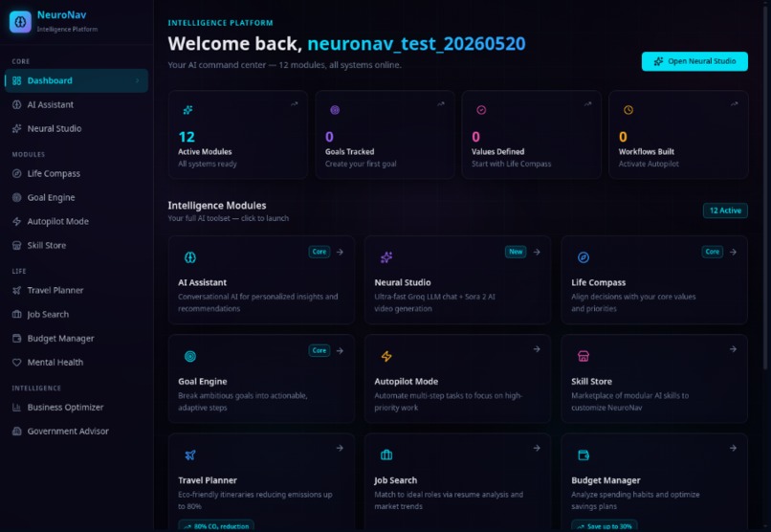Go to Job Search in the sidebar
The width and height of the screenshot is (771, 532).
pyautogui.click(x=77, y=315)
